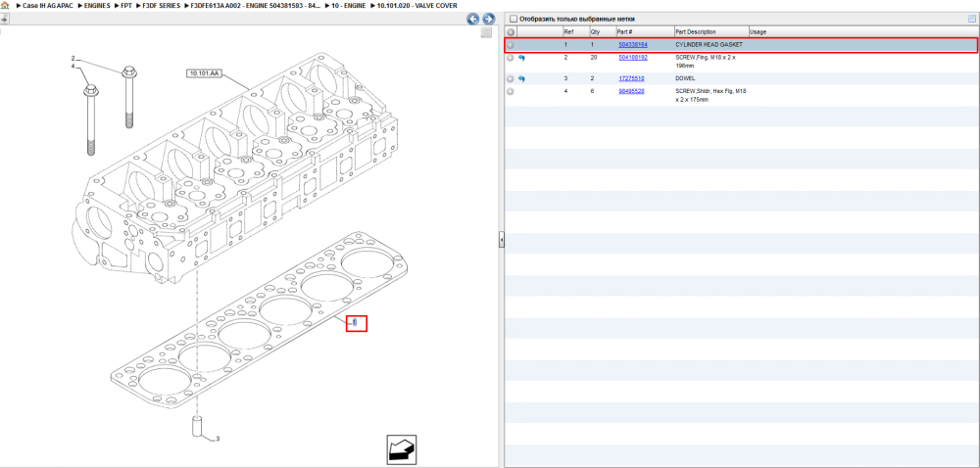Open Case IH AG APAC breadcrumb
This screenshot has width=980, height=468.
[x=47, y=5]
